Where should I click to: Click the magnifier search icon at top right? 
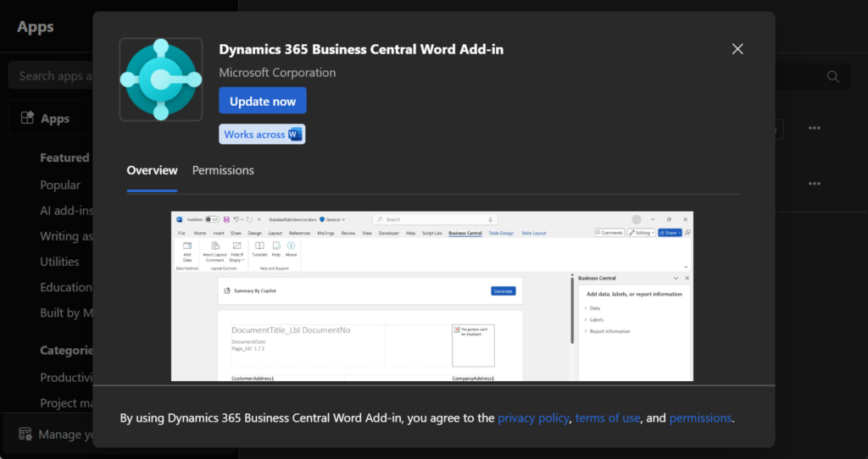coord(832,77)
